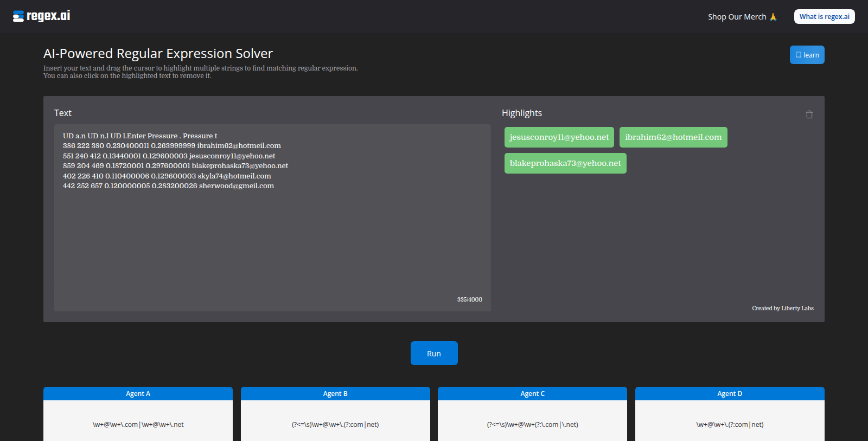
Task: Select the Agent C header
Action: tap(532, 394)
